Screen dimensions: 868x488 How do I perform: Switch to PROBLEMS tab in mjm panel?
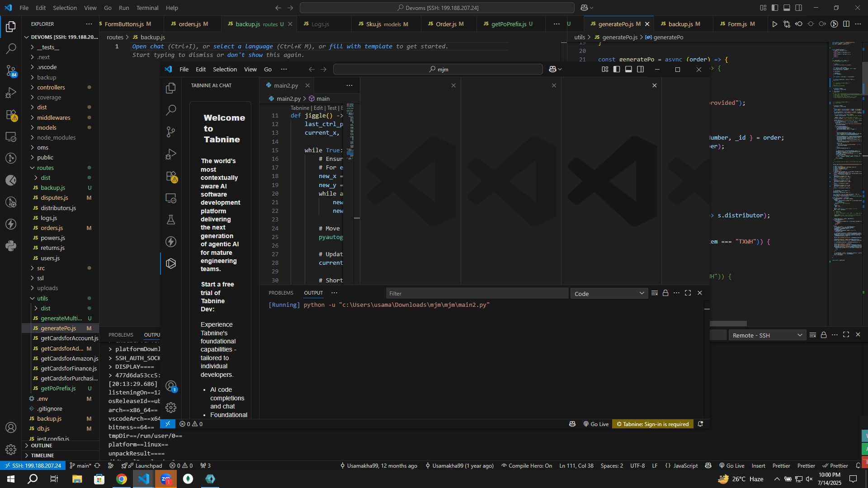tap(281, 293)
